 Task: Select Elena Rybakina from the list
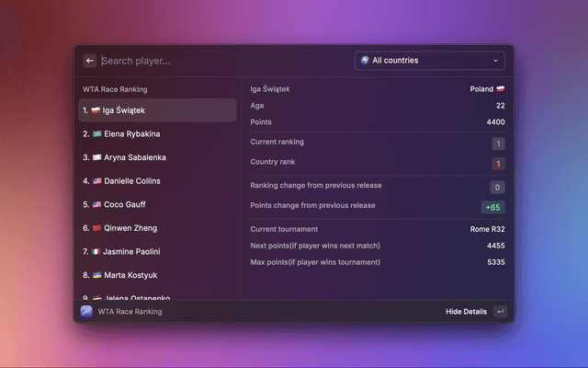(x=157, y=133)
